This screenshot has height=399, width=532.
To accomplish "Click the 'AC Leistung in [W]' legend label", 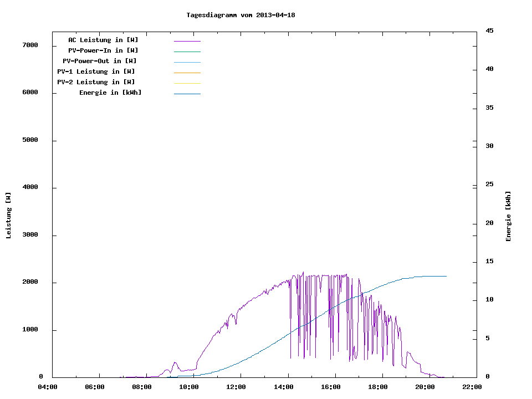I will tap(103, 40).
